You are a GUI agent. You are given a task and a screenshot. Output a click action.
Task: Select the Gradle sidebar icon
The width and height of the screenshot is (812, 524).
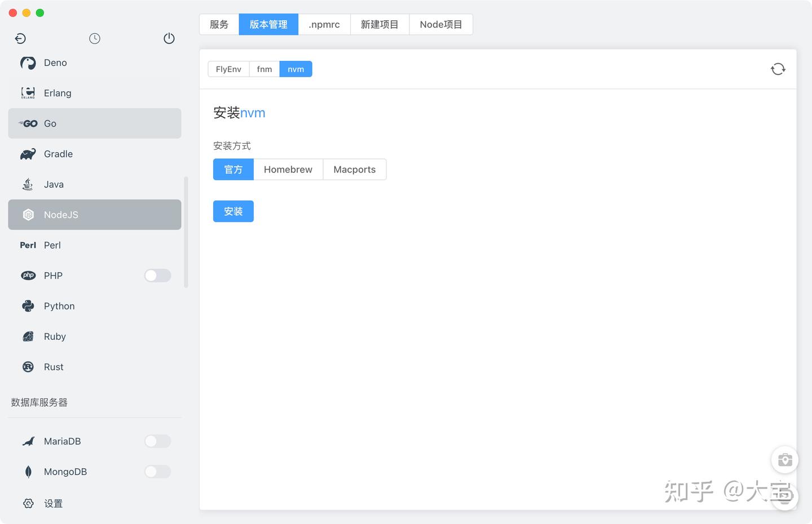tap(28, 154)
